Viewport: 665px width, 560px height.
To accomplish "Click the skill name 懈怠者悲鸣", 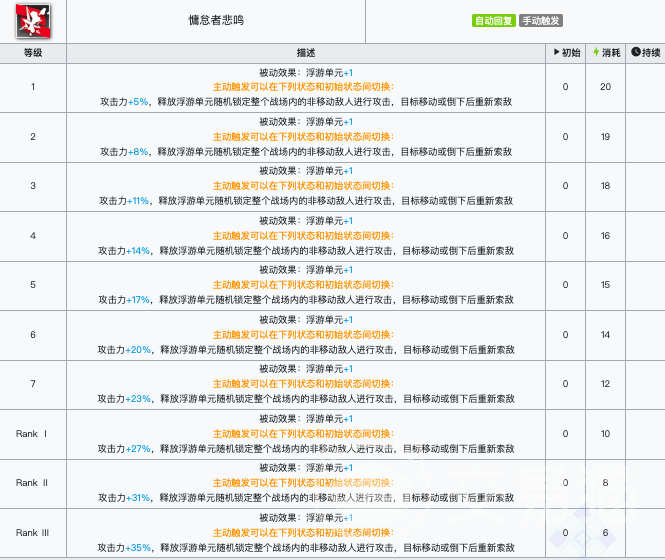I will (x=216, y=20).
